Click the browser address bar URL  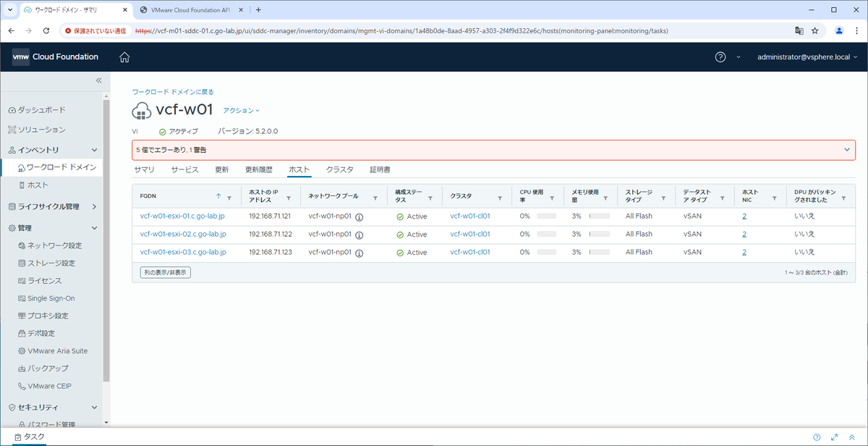click(401, 31)
